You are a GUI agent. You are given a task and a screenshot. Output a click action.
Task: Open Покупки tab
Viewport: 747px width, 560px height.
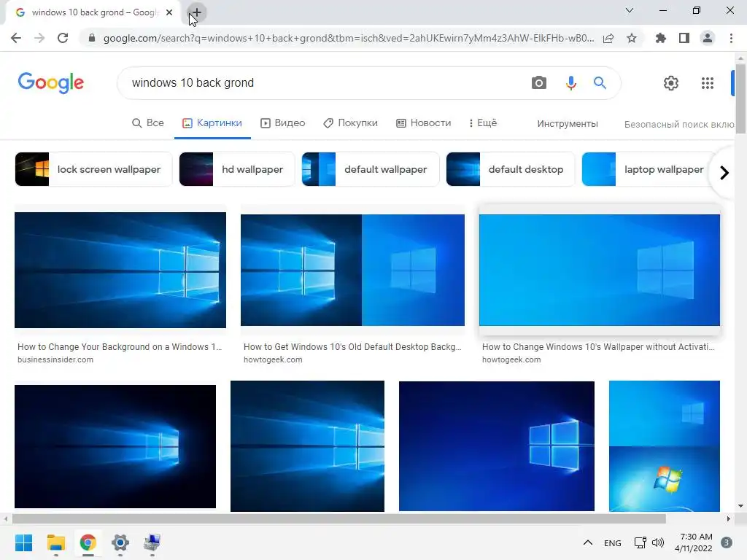[x=350, y=122]
